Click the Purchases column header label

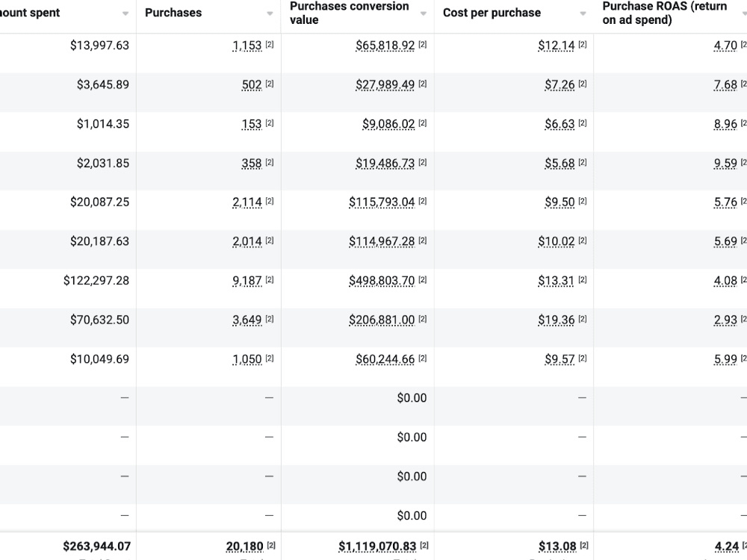tap(173, 13)
